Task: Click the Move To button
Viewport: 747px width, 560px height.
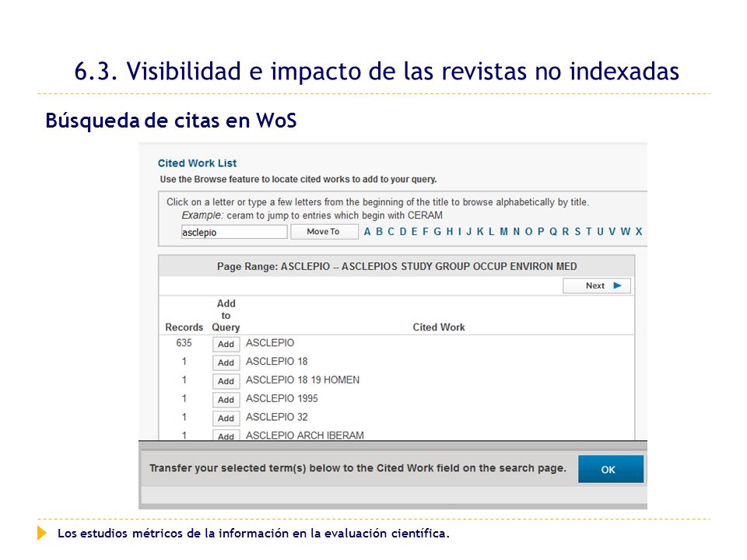Action: [324, 232]
